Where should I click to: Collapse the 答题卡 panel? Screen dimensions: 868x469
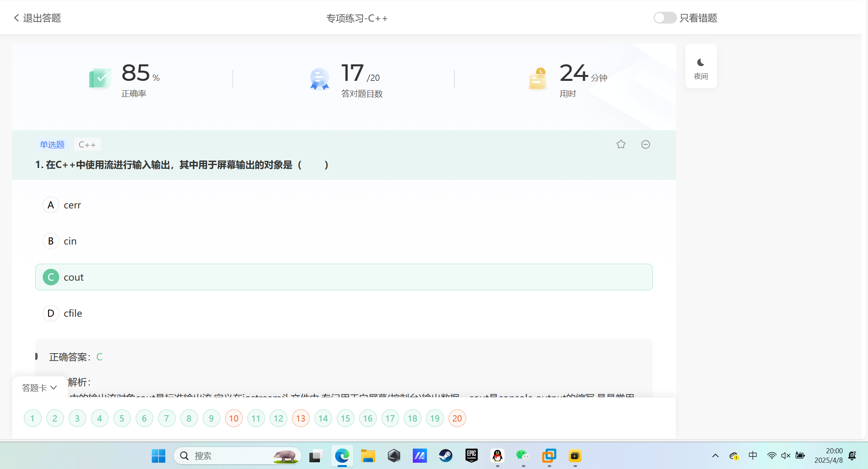point(39,388)
